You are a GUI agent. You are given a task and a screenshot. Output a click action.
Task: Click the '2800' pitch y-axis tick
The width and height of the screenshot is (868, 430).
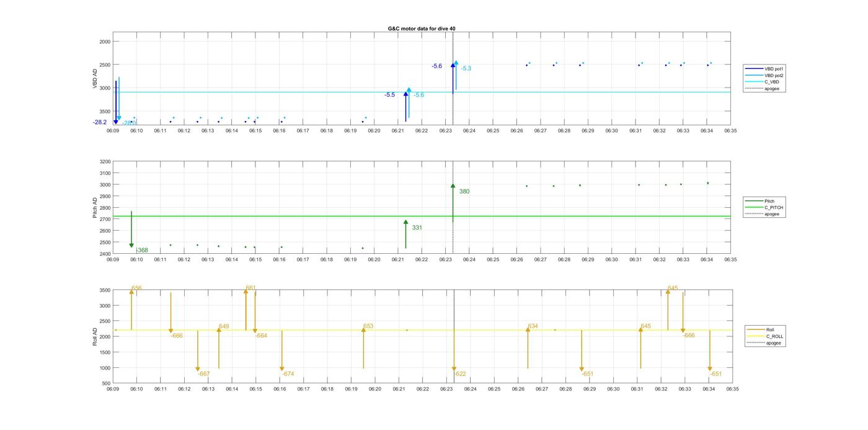pos(104,208)
